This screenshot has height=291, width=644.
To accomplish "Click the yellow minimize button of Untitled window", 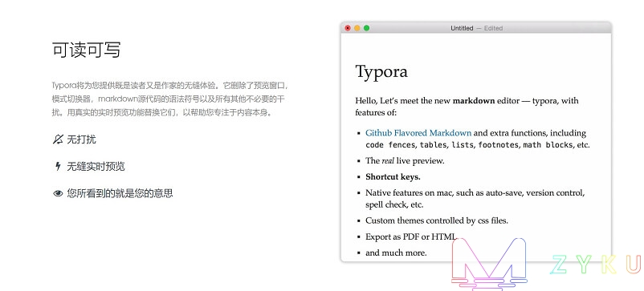I will 357,28.
